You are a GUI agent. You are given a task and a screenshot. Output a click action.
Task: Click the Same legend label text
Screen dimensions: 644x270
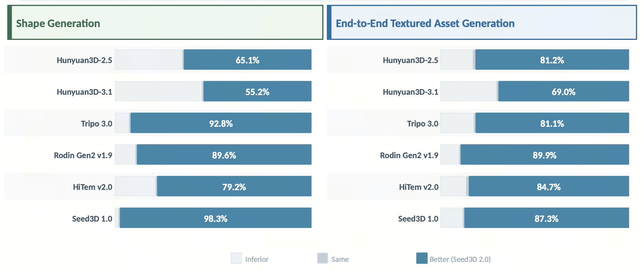[340, 259]
